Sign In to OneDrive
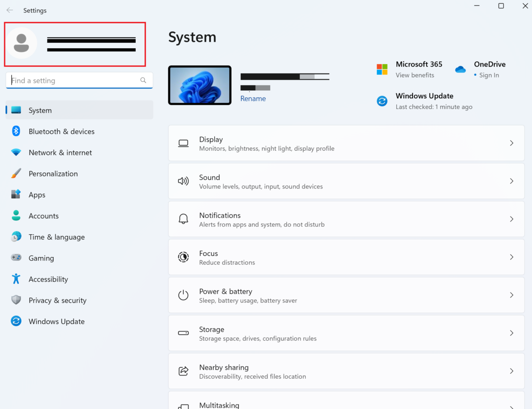The image size is (532, 409). 490,75
